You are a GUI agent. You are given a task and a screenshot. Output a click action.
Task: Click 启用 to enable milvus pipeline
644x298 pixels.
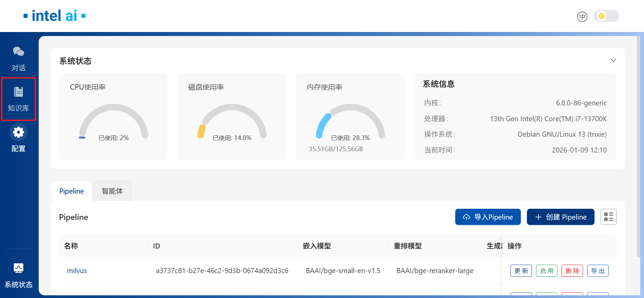(x=546, y=271)
